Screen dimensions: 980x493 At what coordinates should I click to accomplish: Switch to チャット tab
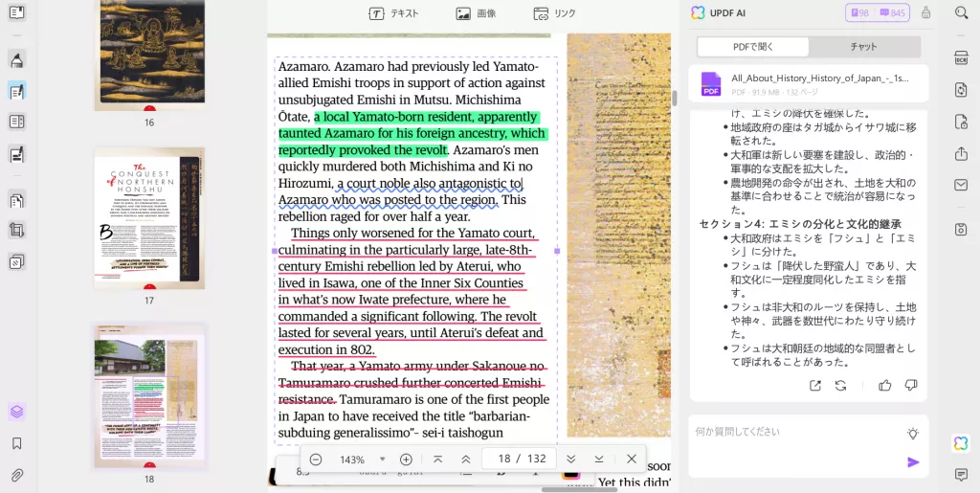pos(863,47)
